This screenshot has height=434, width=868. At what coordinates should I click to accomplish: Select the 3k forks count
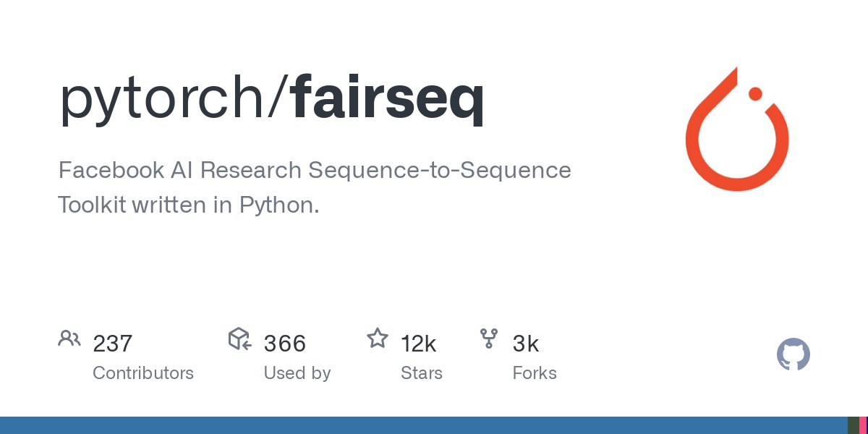(x=526, y=344)
